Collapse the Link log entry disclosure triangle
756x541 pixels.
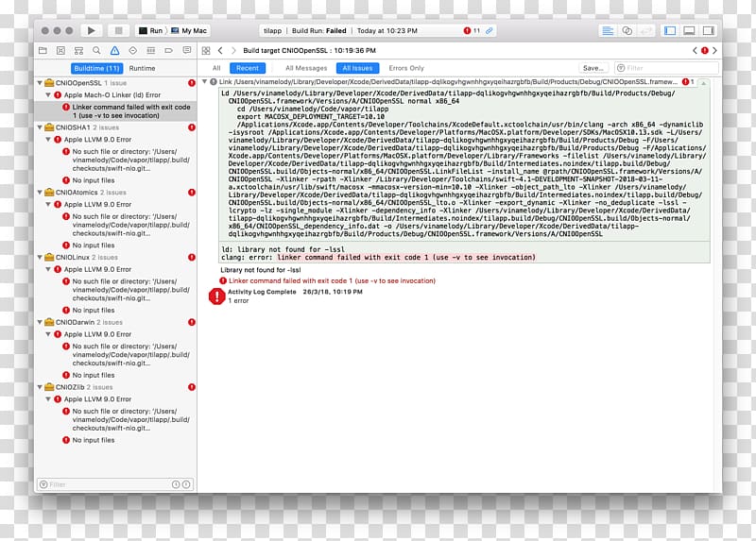coord(204,82)
